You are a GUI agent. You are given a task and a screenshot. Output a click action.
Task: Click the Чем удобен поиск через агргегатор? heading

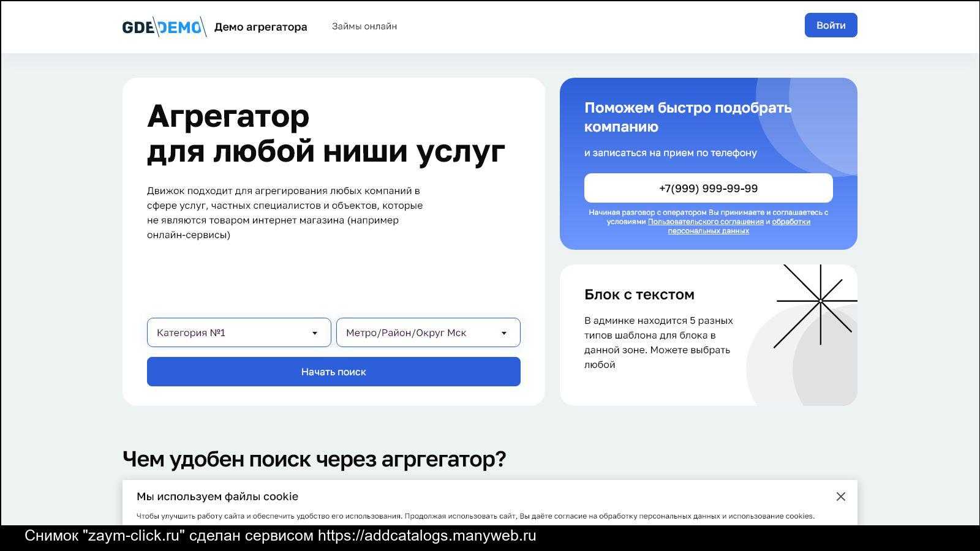(314, 459)
